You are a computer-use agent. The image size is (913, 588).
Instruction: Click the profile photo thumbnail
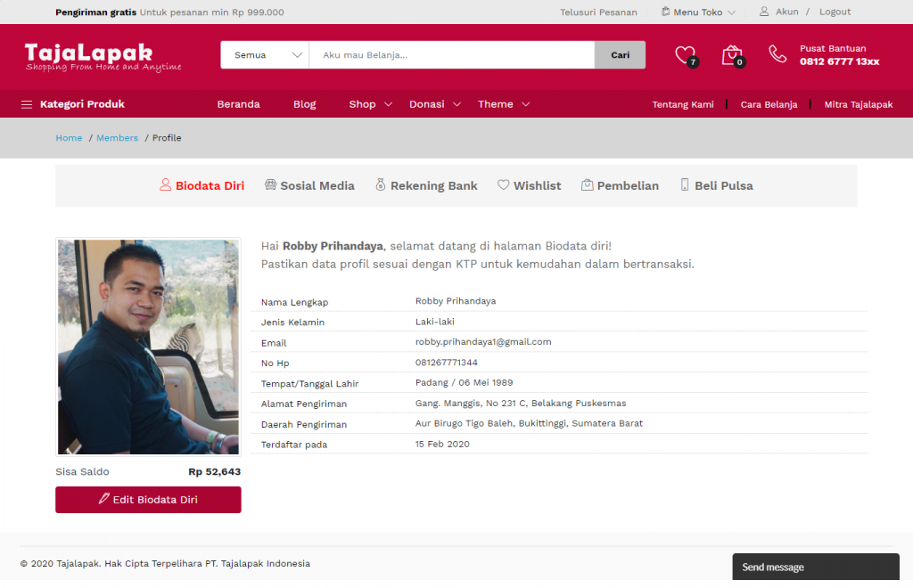pyautogui.click(x=149, y=347)
